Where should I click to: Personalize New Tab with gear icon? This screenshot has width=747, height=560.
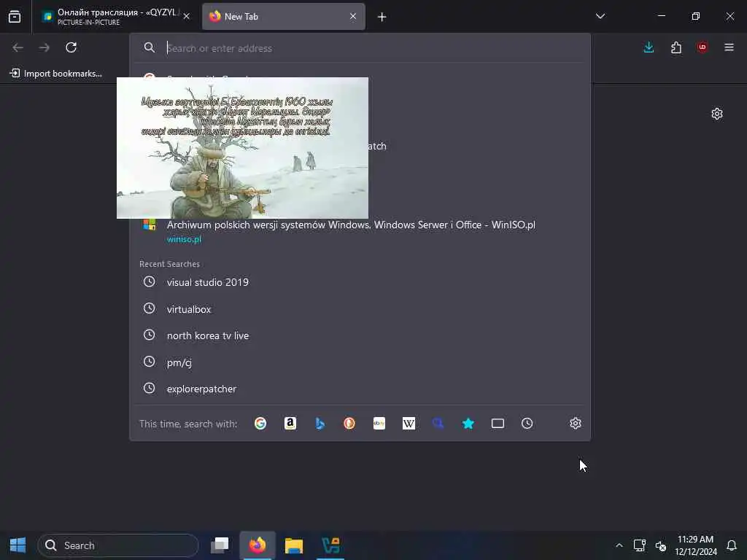[717, 114]
